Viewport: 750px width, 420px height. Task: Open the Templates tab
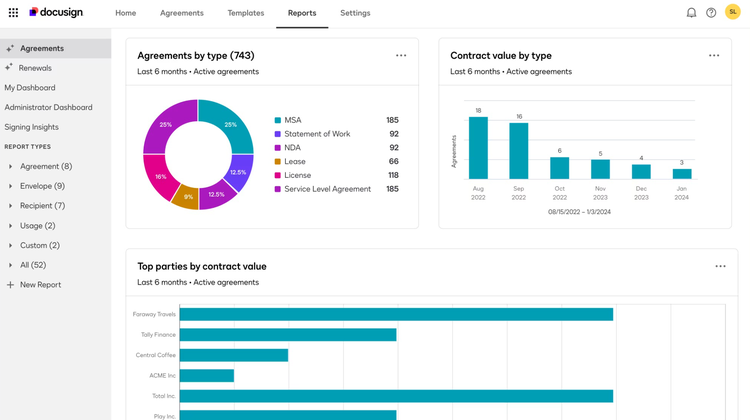point(246,13)
